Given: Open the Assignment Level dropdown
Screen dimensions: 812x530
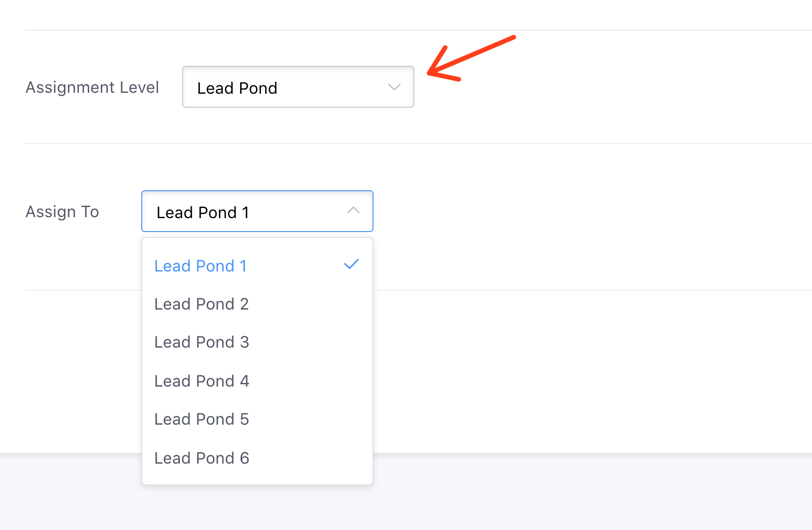Looking at the screenshot, I should coord(298,87).
